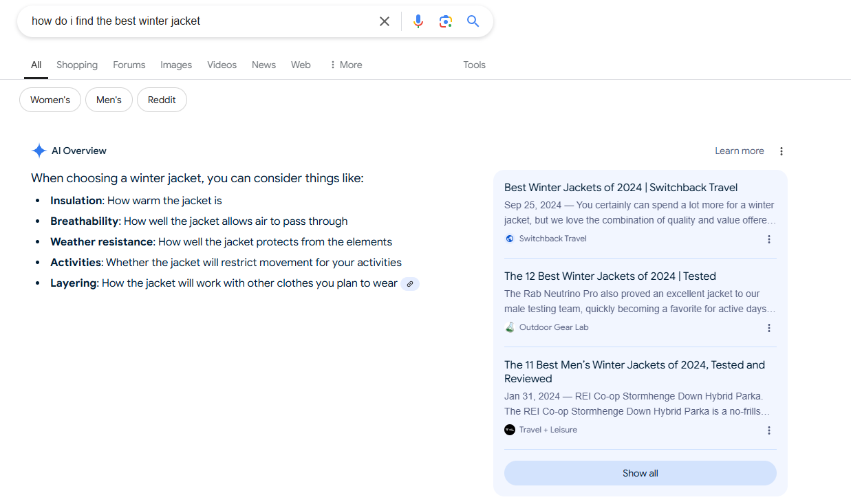
Task: Click the Activities bullet point text
Action: [x=226, y=263]
